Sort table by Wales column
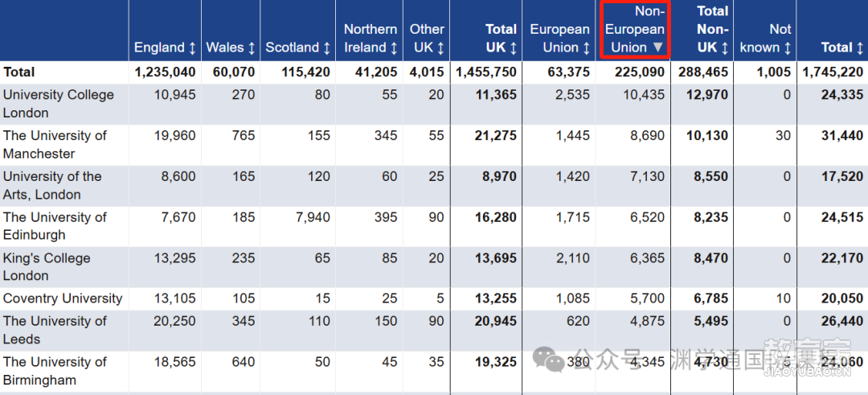868x395 pixels. [231, 47]
